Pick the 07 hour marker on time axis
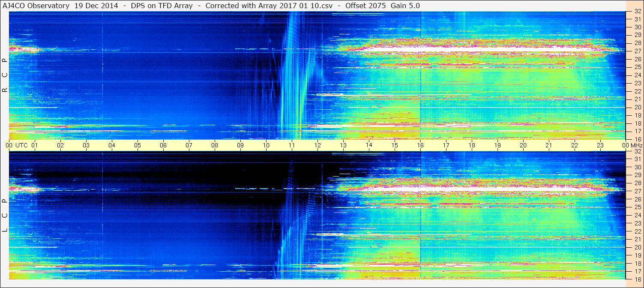This screenshot has height=288, width=644. pos(189,145)
